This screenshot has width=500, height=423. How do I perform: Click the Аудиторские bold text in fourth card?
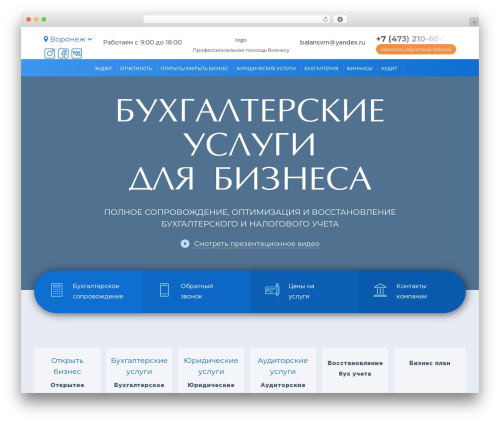tap(283, 385)
